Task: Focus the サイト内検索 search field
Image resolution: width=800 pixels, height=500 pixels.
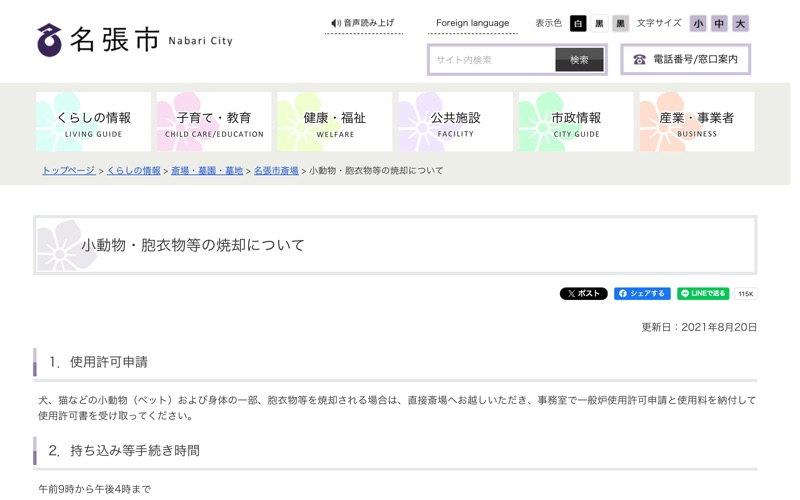Action: point(492,60)
